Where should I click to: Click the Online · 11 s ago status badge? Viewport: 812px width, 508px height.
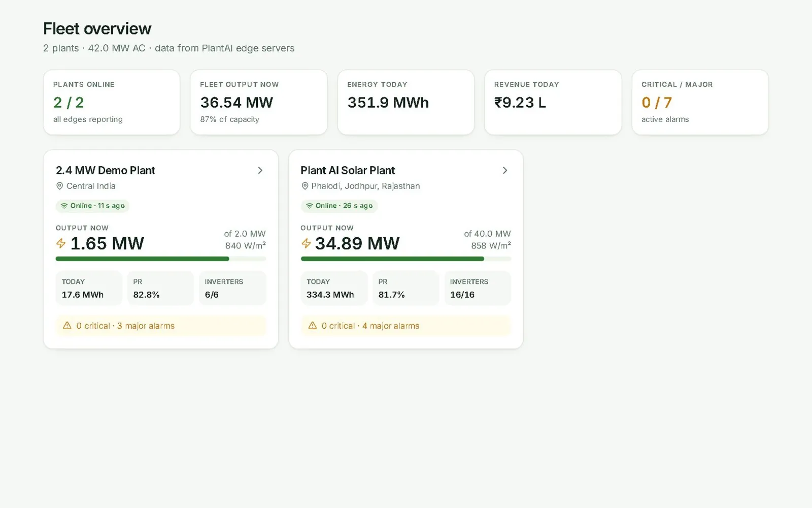click(92, 206)
